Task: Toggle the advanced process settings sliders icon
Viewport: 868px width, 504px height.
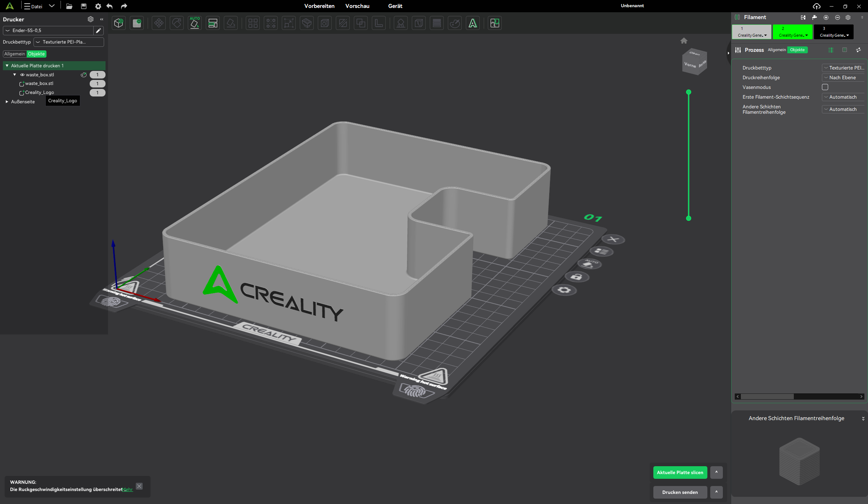Action: [831, 50]
